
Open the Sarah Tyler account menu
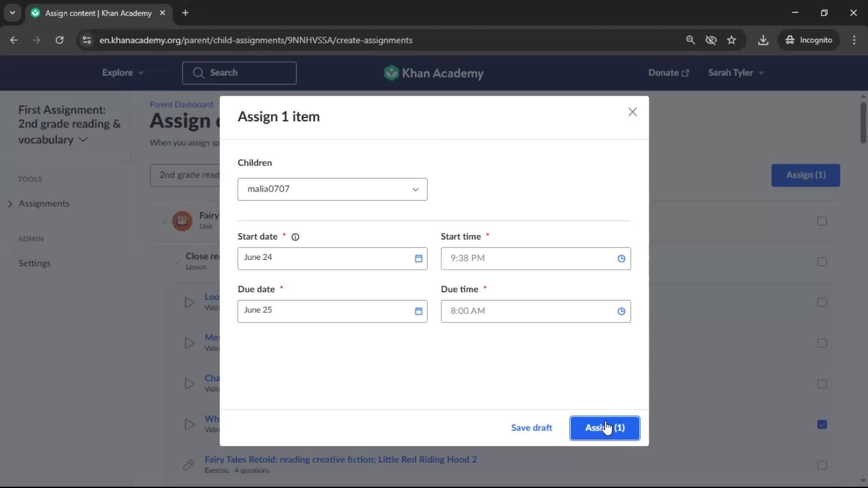736,73
